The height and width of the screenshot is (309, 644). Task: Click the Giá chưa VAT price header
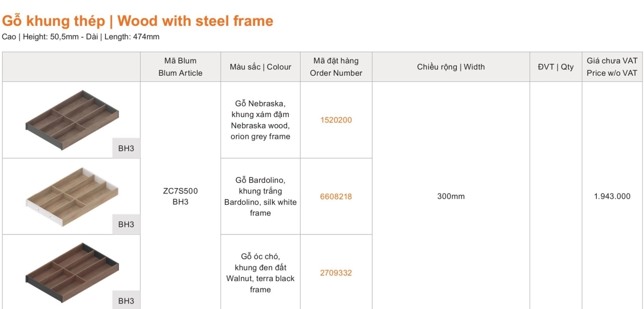pyautogui.click(x=612, y=67)
